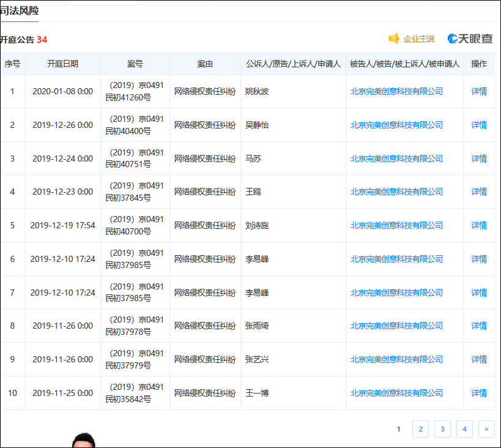501x448 pixels.
Task: Open the 企业主说 link
Action: [x=419, y=39]
